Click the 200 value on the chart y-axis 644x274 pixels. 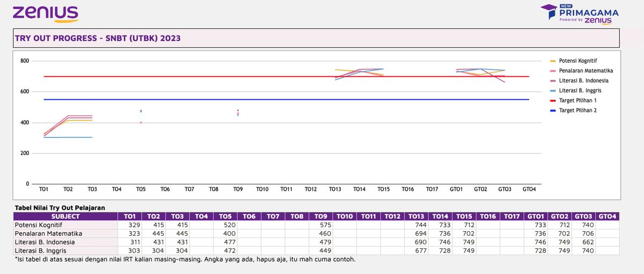pos(24,153)
